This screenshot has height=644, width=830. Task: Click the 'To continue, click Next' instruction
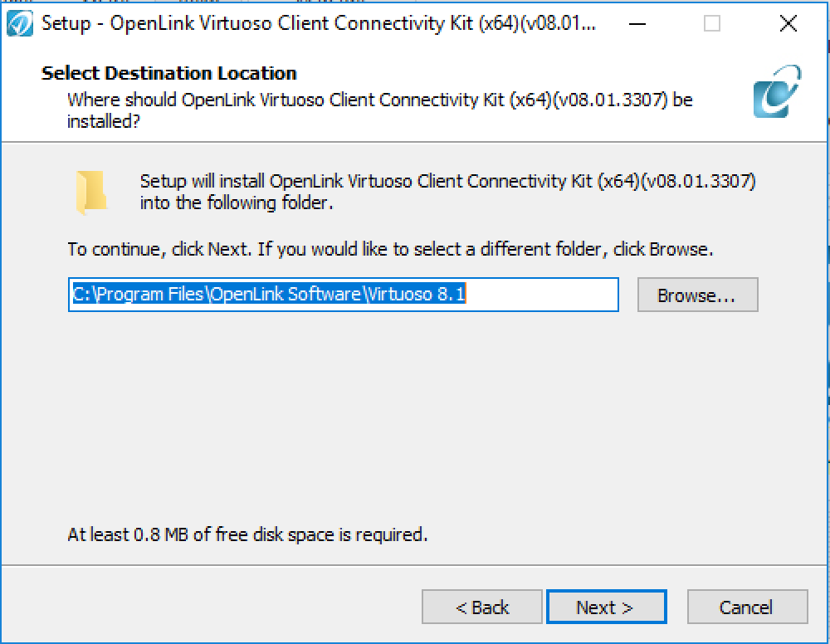[390, 249]
